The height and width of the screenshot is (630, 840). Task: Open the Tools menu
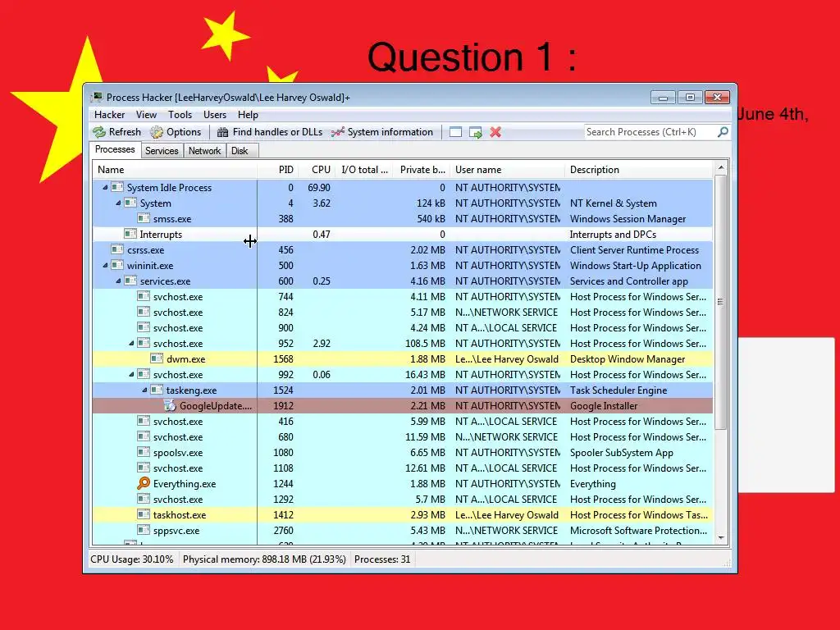pyautogui.click(x=180, y=115)
